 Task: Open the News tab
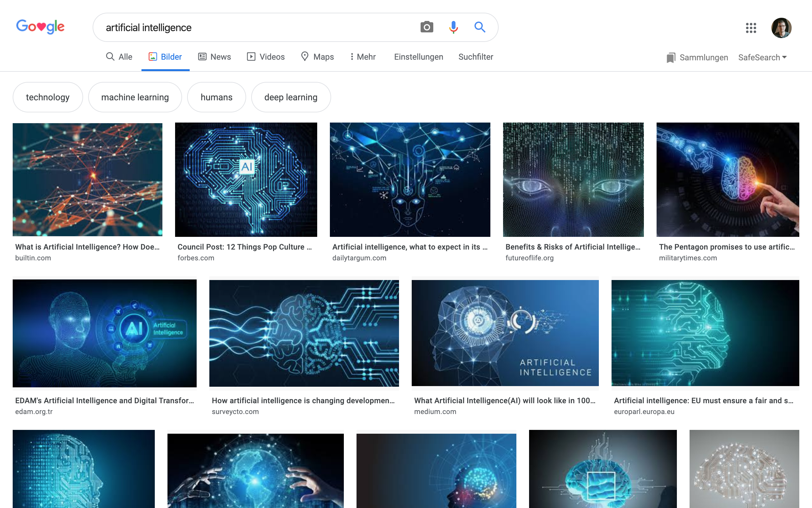(214, 57)
